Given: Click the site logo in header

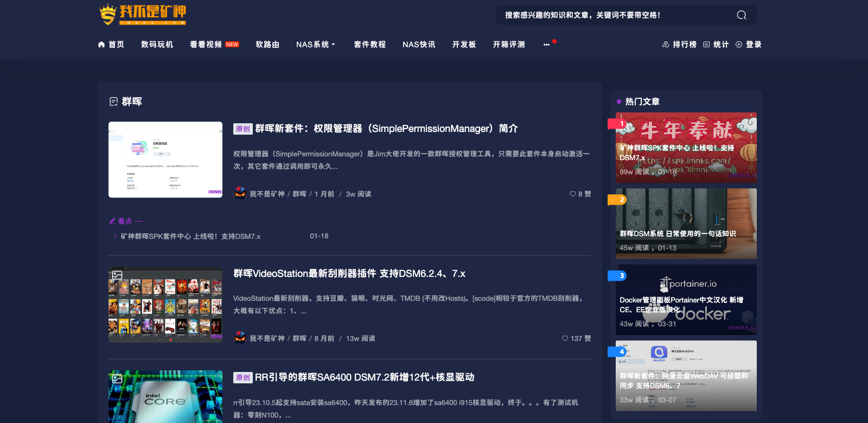Looking at the screenshot, I should pyautogui.click(x=143, y=15).
